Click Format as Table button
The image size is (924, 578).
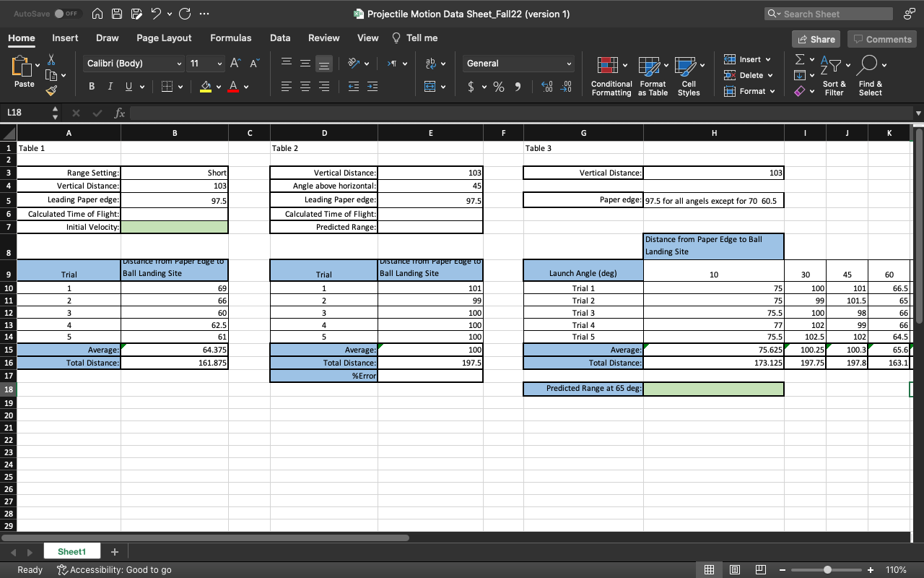click(653, 77)
